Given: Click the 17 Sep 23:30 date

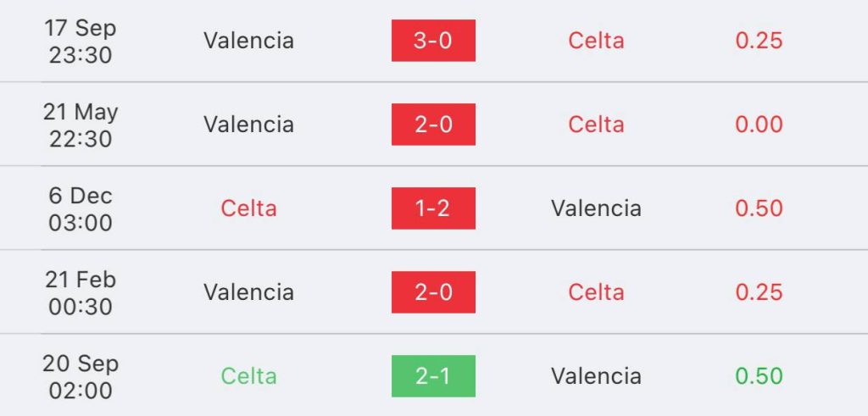Looking at the screenshot, I should pos(81,41).
